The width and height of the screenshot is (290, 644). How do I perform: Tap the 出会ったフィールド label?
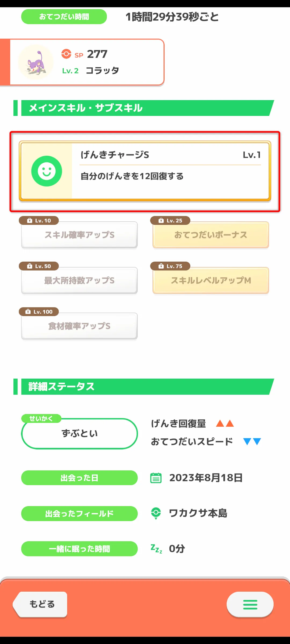(79, 514)
